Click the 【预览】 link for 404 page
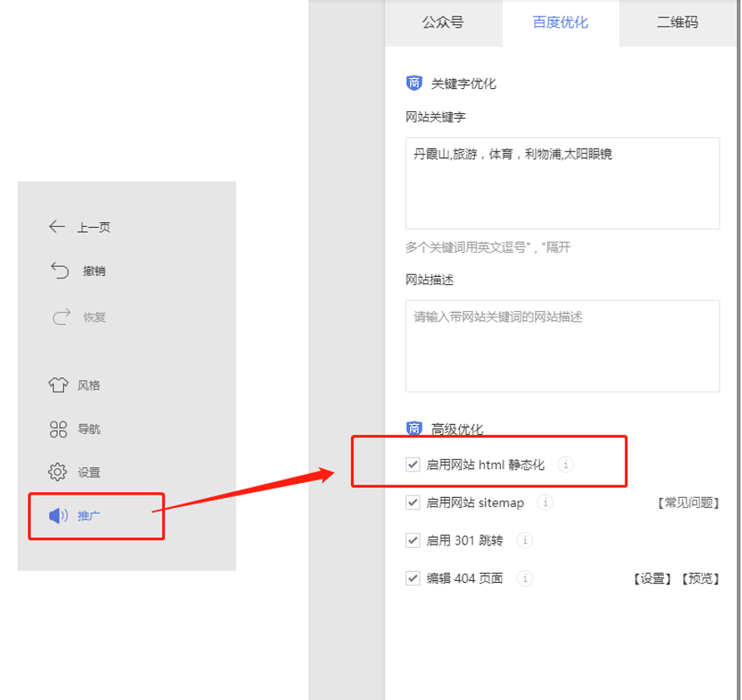The image size is (742, 700). (699, 579)
